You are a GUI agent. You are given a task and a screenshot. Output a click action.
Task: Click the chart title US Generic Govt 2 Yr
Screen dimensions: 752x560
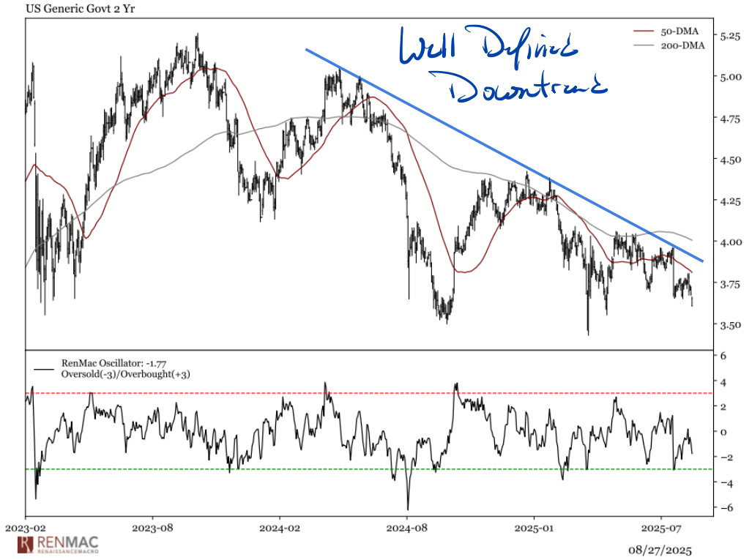[x=70, y=10]
